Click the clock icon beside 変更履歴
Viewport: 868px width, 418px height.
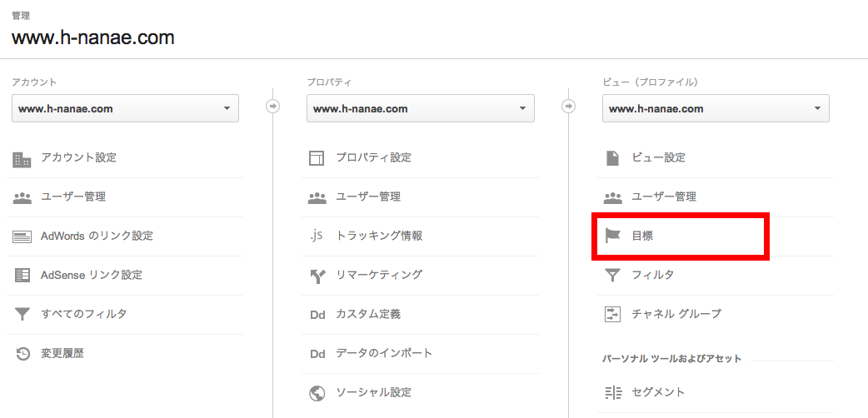pos(22,354)
